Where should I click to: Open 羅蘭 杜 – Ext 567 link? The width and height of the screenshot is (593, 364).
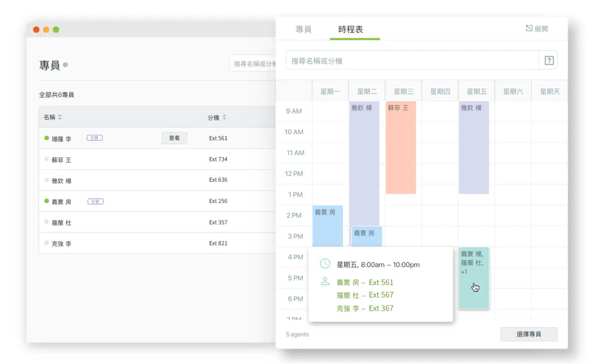(x=365, y=295)
